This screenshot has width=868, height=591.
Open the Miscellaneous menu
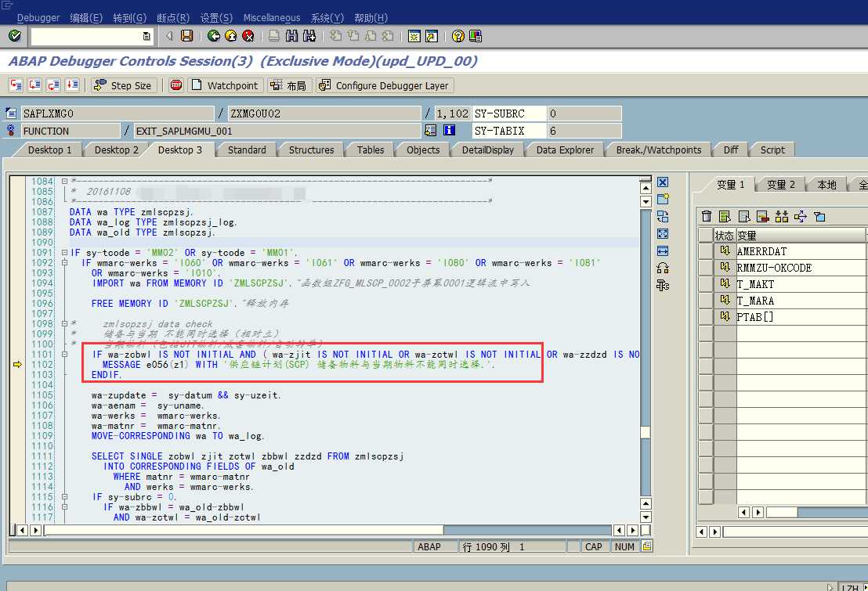coord(272,18)
